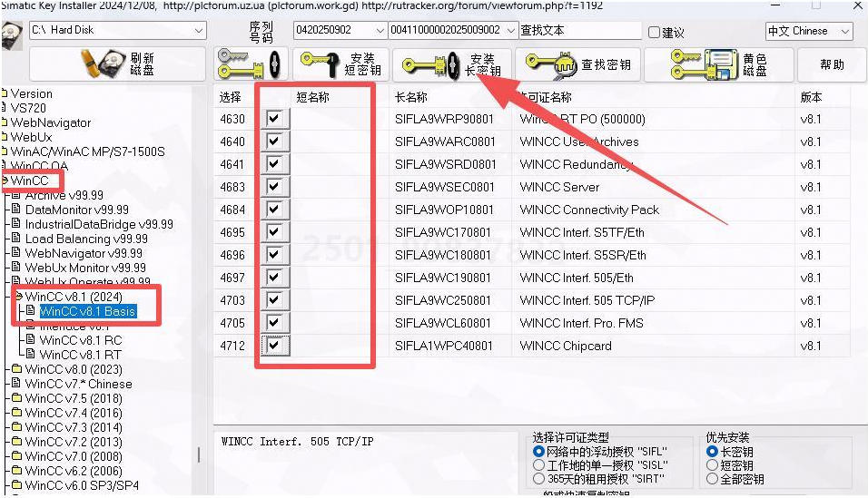The height and width of the screenshot is (498, 868).
Task: Collapse the WinCC tree node
Action: tap(5, 181)
